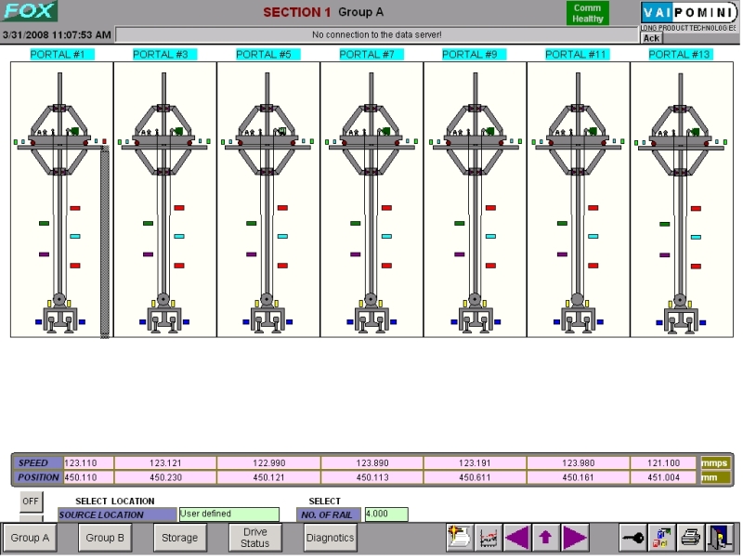Click the exit door icon

[720, 538]
